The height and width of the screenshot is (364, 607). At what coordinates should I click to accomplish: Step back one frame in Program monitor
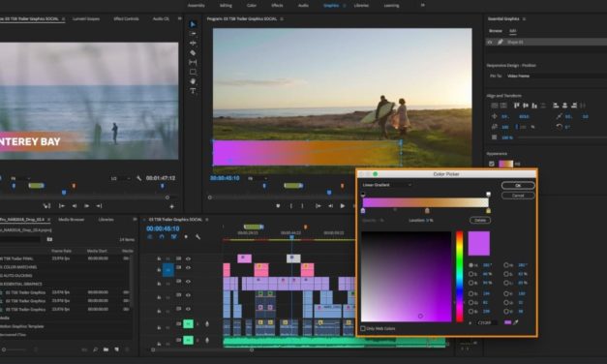[330, 206]
